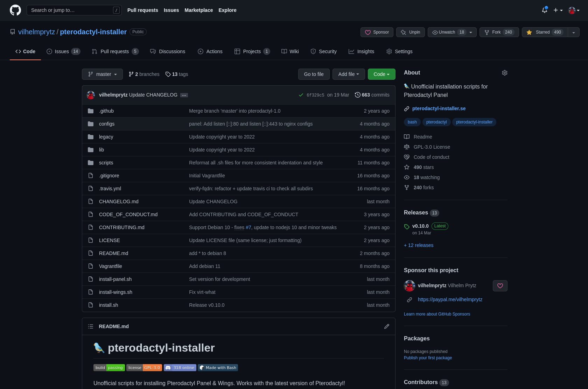This screenshot has width=588, height=389.
Task: Click the 663 commits history link
Action: [x=372, y=95]
